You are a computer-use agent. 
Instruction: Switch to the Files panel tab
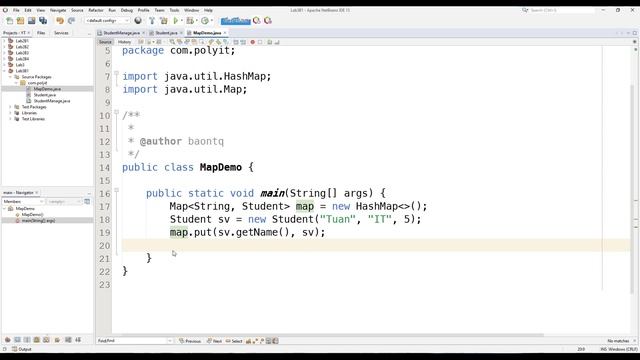pos(41,33)
